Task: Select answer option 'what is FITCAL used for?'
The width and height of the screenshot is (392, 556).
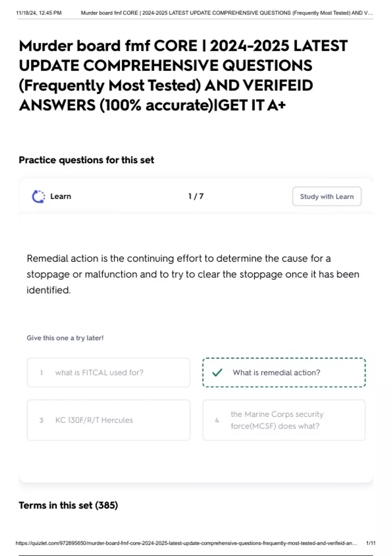Action: pos(109,373)
